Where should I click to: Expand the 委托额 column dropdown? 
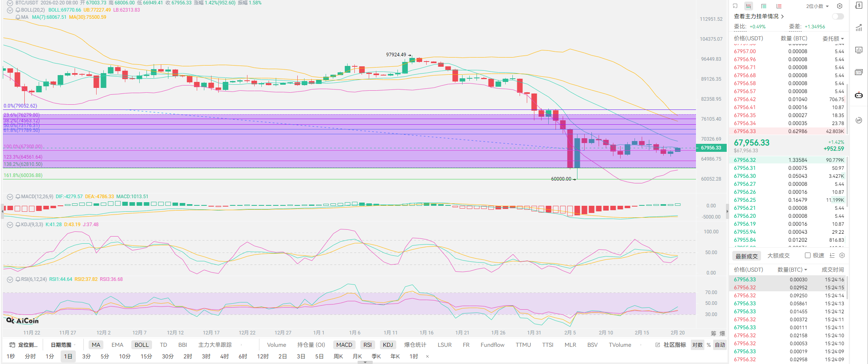tap(833, 38)
